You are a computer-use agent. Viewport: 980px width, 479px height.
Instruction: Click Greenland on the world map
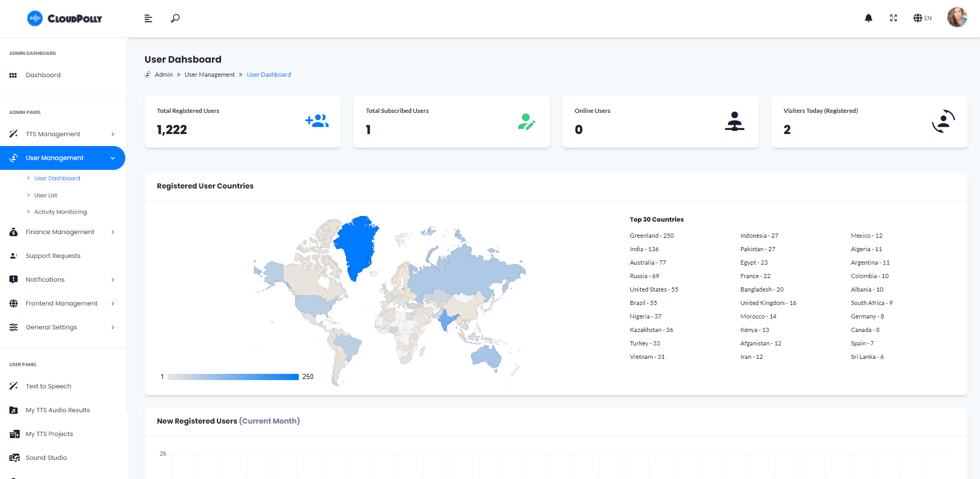355,243
